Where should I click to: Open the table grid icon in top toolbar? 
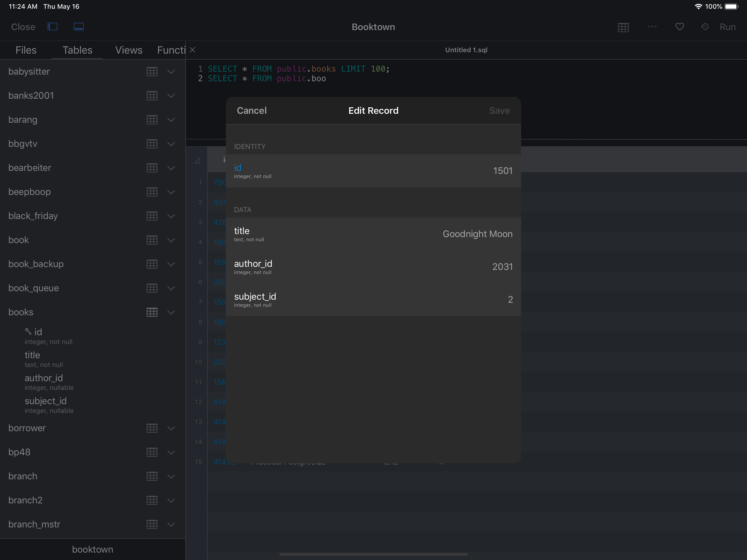[x=623, y=27]
